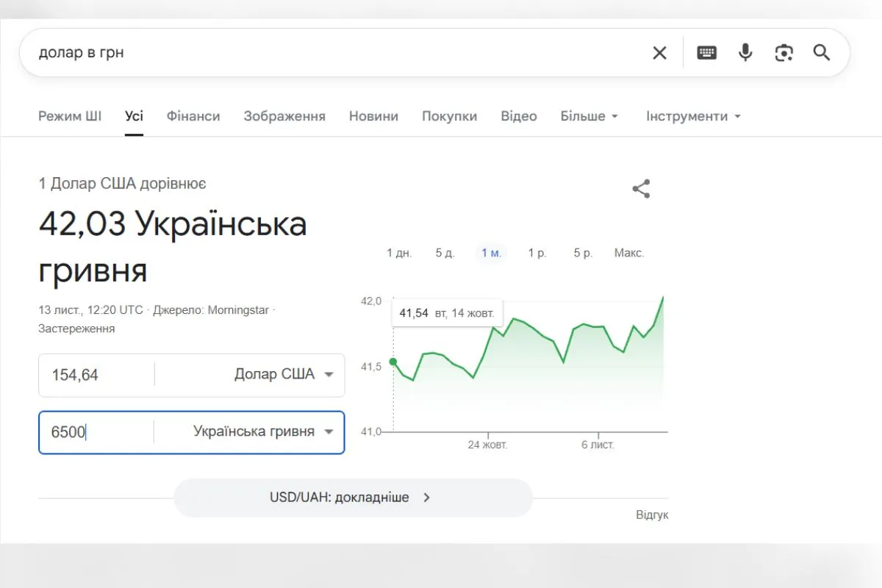Screen dimensions: 882x588
Task: Open the Інструменти menu
Action: [692, 116]
